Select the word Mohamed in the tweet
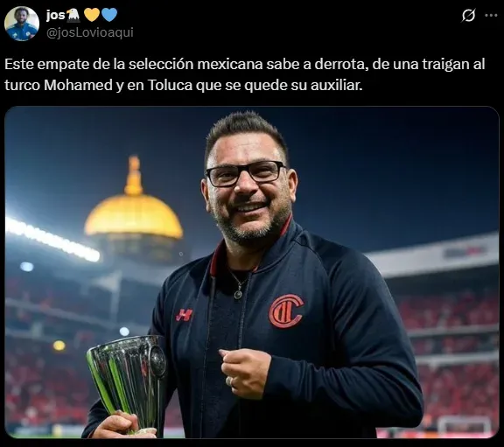The image size is (504, 447). [x=78, y=86]
